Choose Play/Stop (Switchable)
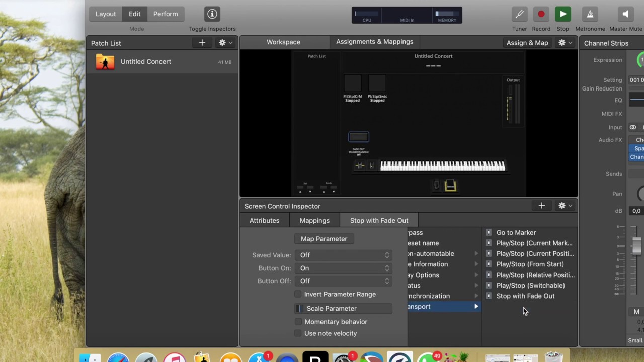The width and height of the screenshot is (644, 362). 531,285
